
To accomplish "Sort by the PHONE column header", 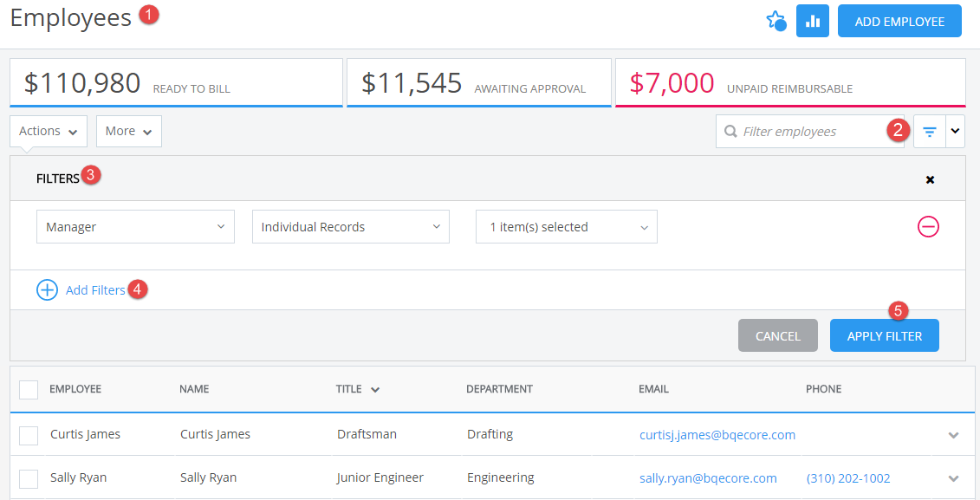I will 824,389.
